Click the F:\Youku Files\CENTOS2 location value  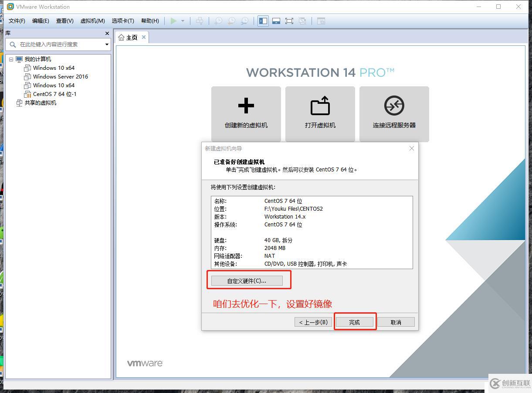pos(294,209)
